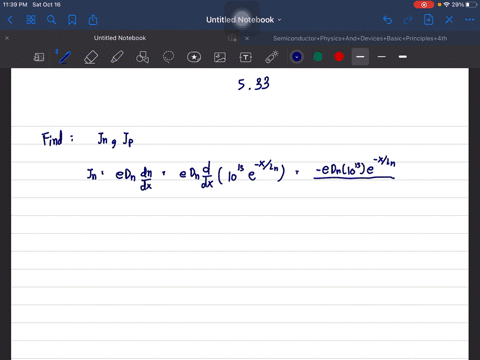Viewport: 480px width, 360px height.
Task: Tap the handwritten word Find
Action: tap(52, 138)
